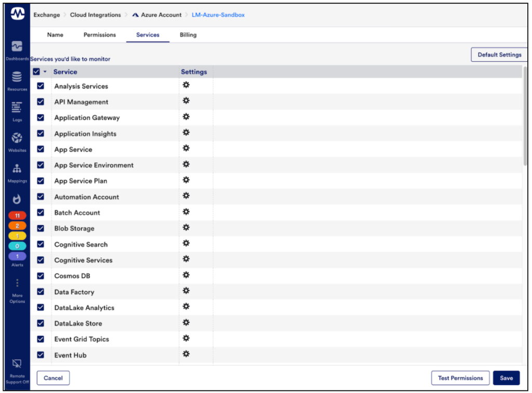This screenshot has width=532, height=393.
Task: Uncheck the DataLake Analytics checkbox
Action: tap(41, 307)
